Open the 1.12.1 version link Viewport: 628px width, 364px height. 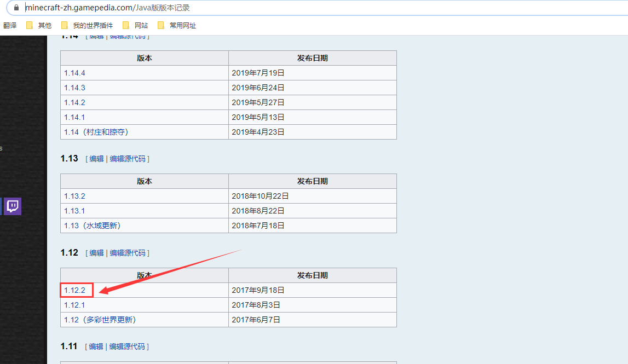coord(74,305)
